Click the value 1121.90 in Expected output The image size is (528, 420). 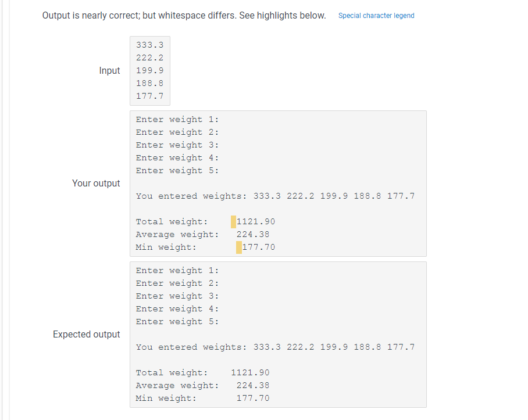[x=250, y=372]
